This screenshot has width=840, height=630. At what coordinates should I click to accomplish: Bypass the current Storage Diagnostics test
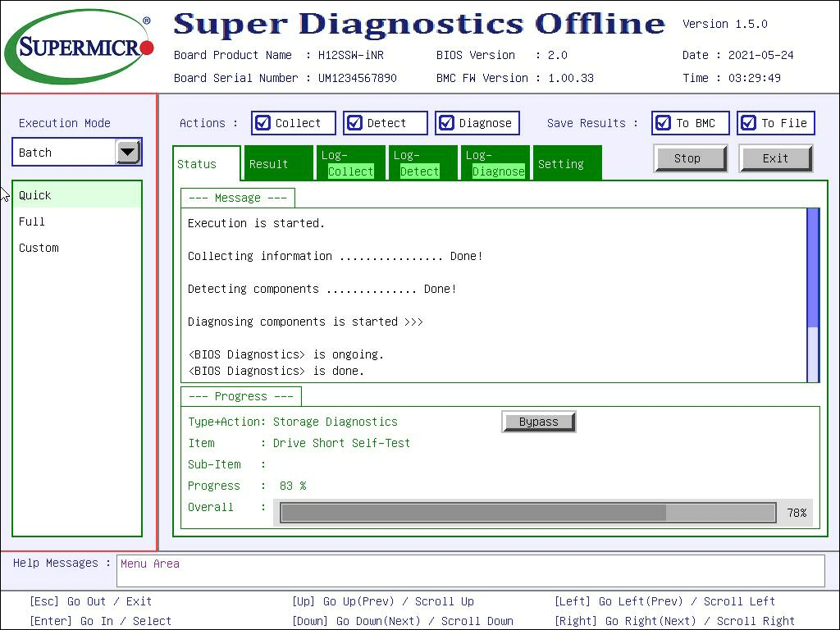point(538,422)
